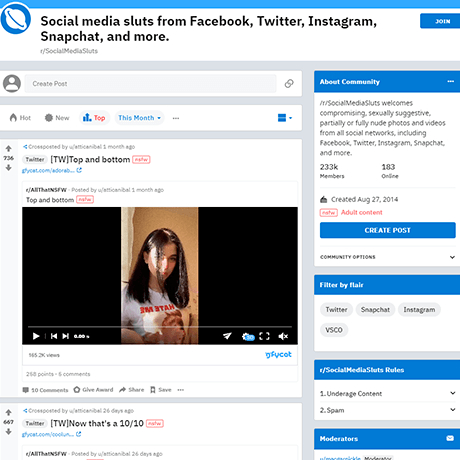
Task: Click the '233k Members' count
Action: 332,171
